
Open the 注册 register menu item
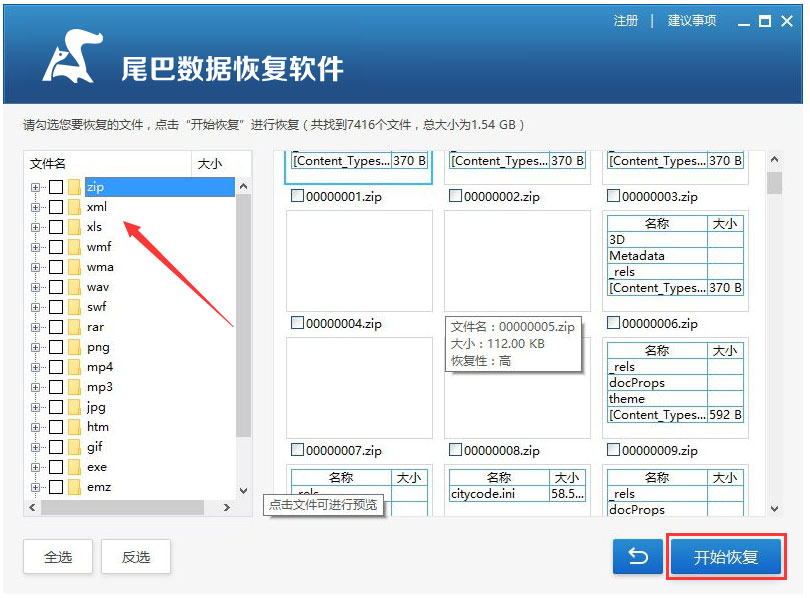coord(626,21)
